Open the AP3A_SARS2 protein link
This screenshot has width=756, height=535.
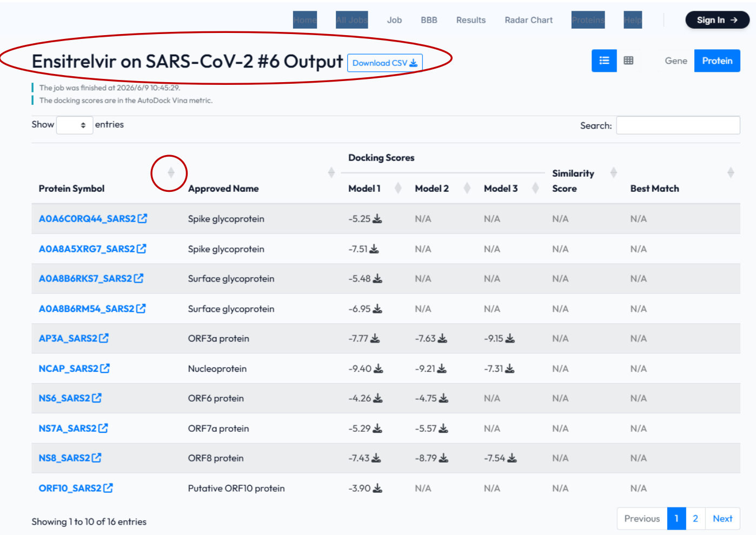[68, 338]
